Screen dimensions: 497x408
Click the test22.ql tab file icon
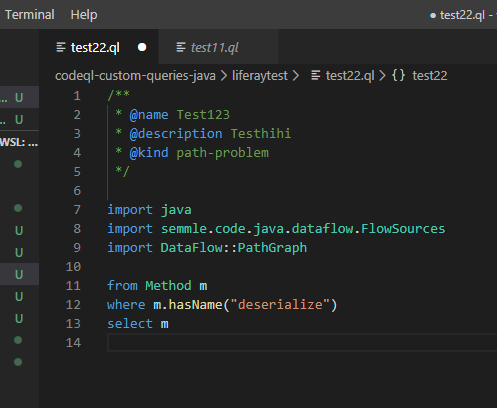click(61, 47)
